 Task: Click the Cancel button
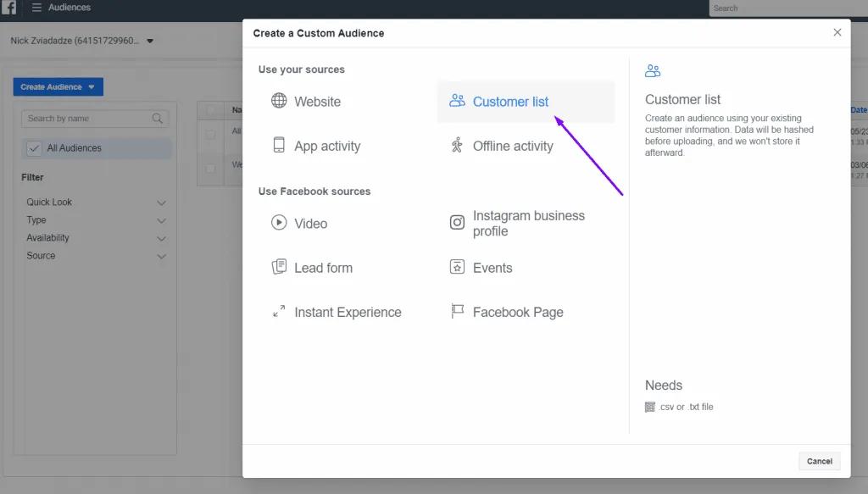tap(820, 461)
